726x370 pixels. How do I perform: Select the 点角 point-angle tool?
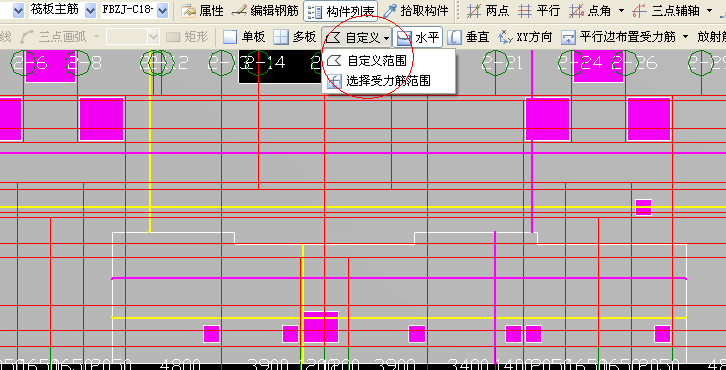[589, 11]
